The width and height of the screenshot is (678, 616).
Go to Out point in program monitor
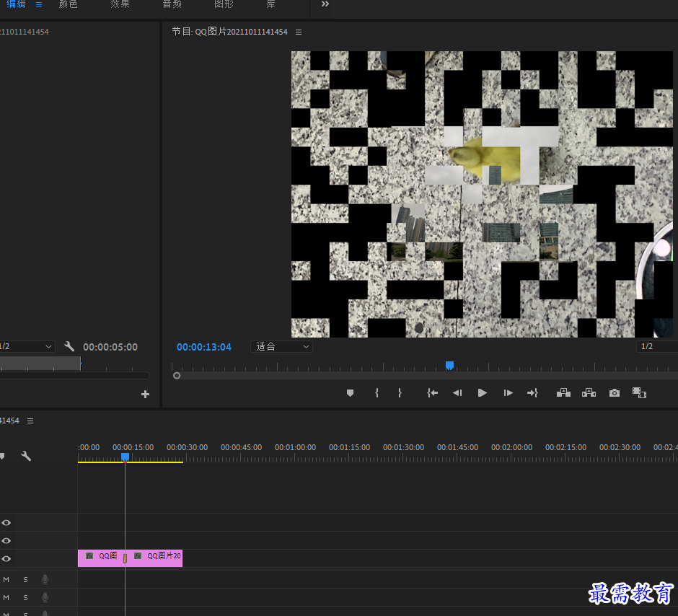(x=532, y=393)
